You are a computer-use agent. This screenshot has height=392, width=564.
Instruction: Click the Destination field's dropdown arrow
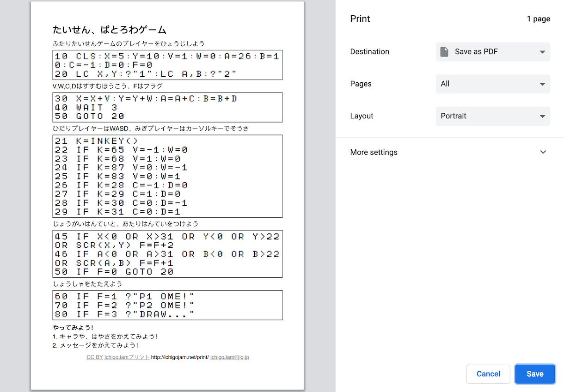(542, 52)
